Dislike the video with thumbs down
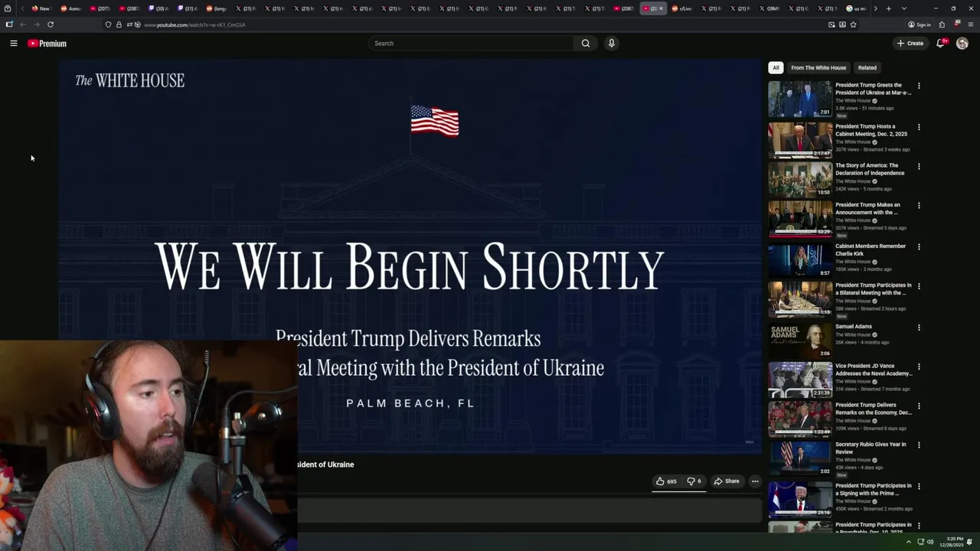The image size is (980, 551). [694, 481]
